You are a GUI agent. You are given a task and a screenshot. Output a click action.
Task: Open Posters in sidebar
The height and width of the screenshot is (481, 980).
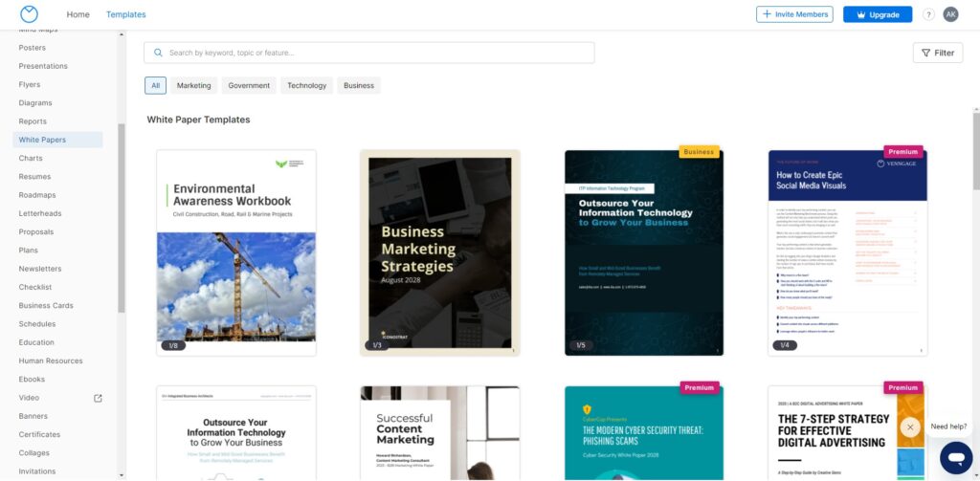coord(32,48)
